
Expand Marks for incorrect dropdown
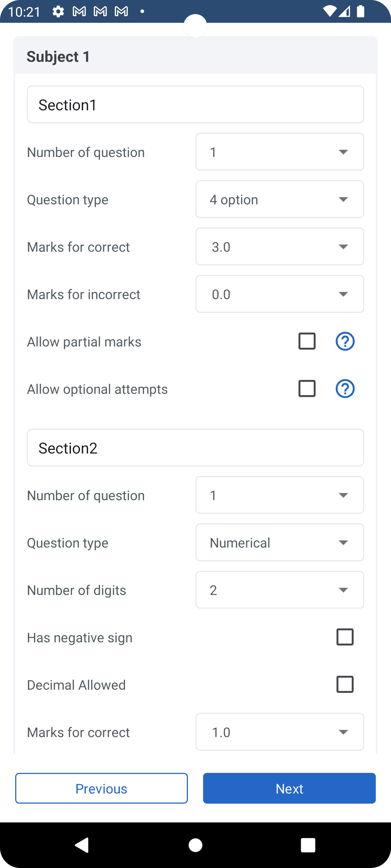pos(279,294)
